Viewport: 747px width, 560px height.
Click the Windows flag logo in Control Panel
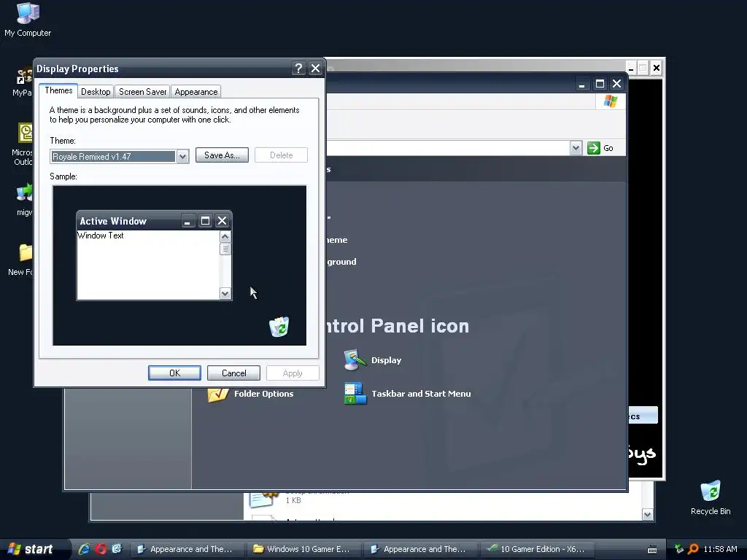pyautogui.click(x=611, y=101)
